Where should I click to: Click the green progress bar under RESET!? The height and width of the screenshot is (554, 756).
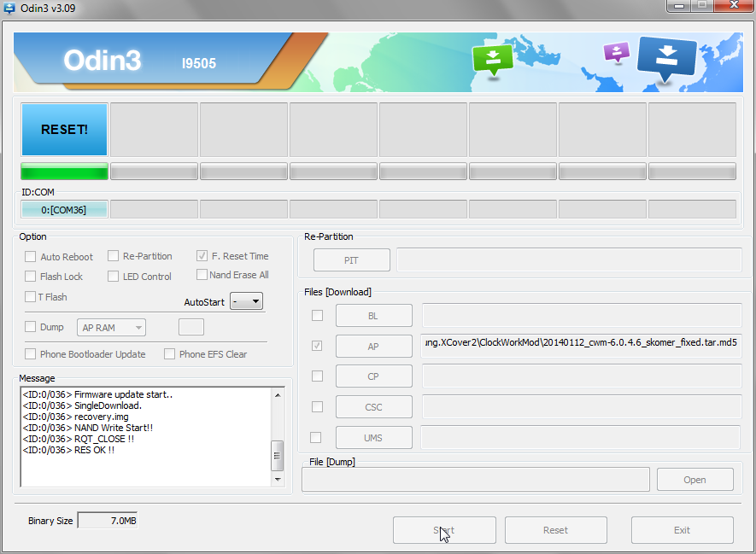64,172
